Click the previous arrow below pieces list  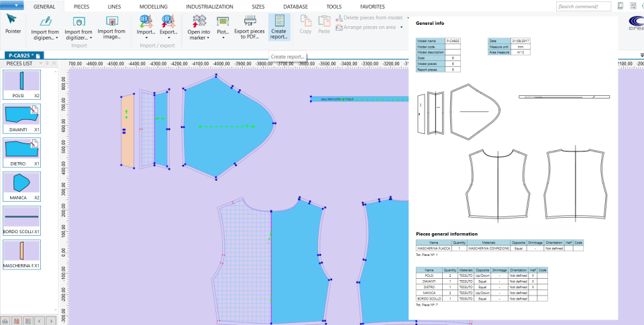point(40,320)
